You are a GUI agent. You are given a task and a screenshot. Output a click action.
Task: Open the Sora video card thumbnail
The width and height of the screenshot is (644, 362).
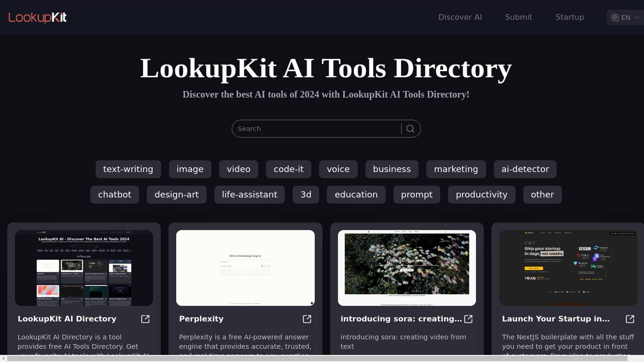[407, 268]
